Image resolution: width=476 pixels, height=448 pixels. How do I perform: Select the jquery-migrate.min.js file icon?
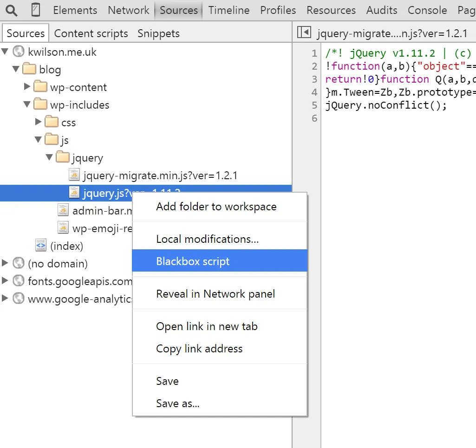(74, 175)
